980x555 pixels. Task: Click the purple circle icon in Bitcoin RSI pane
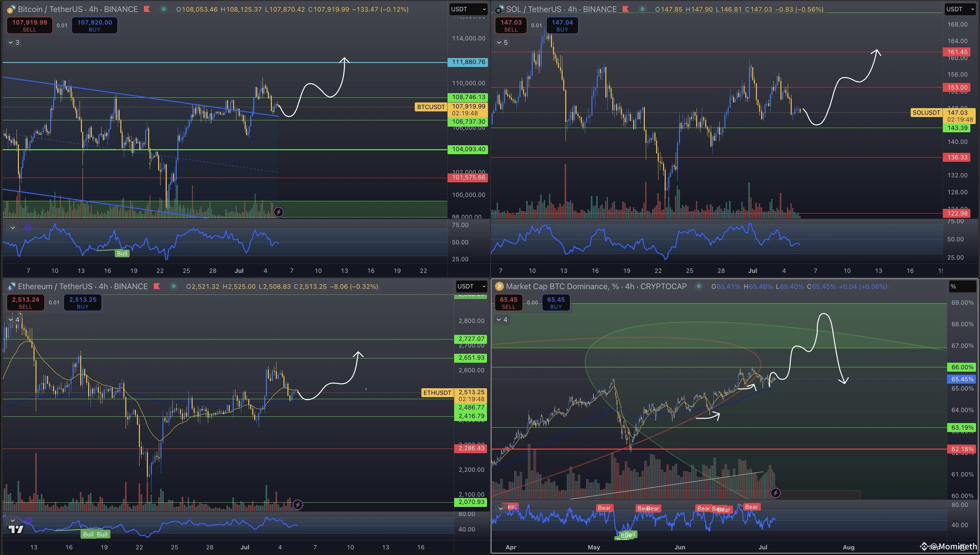coord(28,228)
